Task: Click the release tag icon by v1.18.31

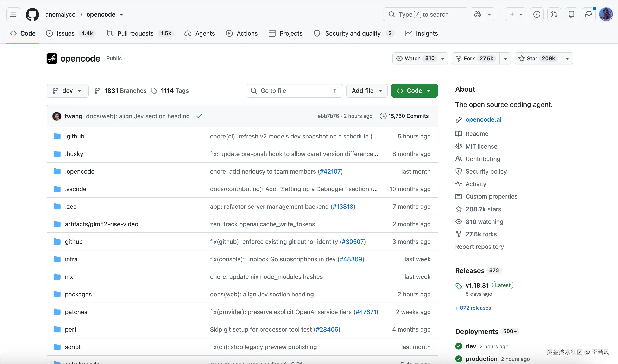Action: point(458,286)
